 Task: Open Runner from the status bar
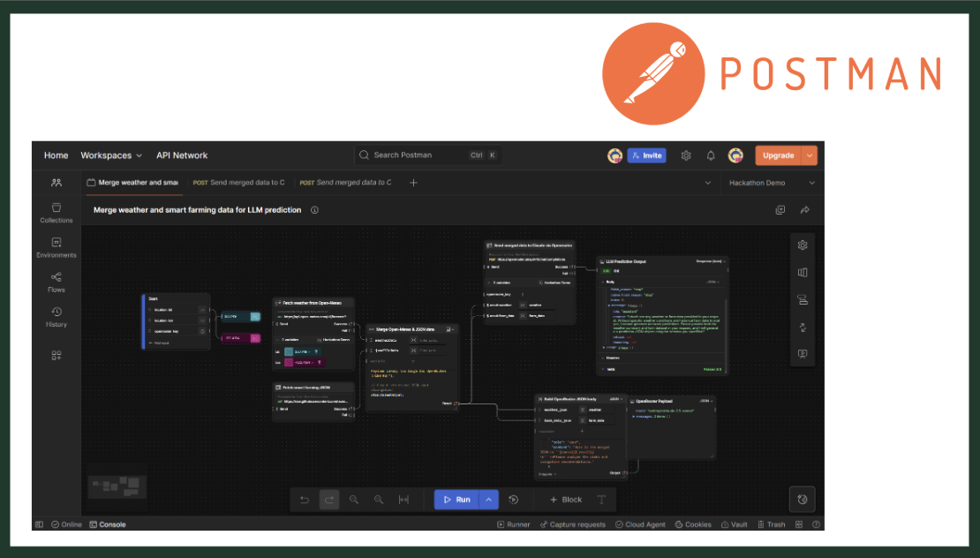click(514, 524)
